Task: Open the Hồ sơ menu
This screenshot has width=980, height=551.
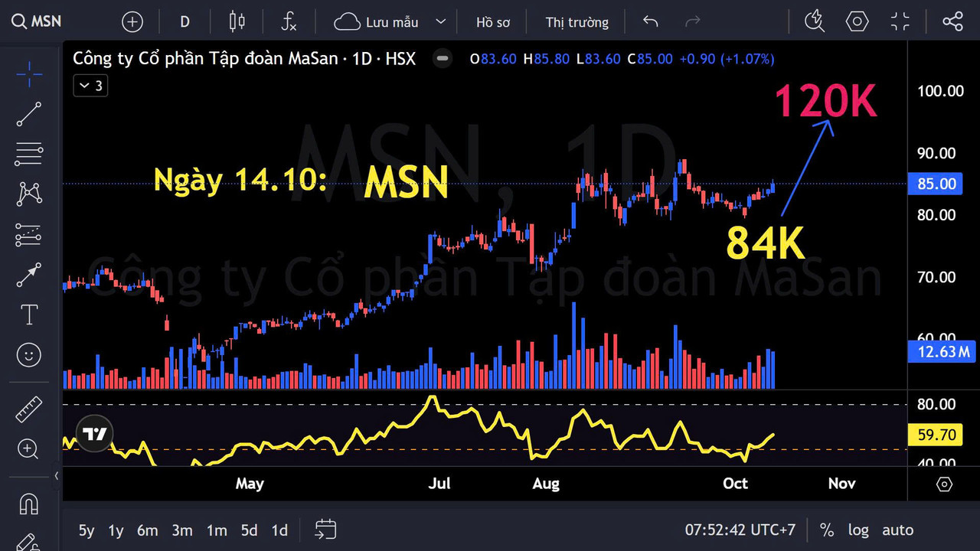Action: coord(493,22)
